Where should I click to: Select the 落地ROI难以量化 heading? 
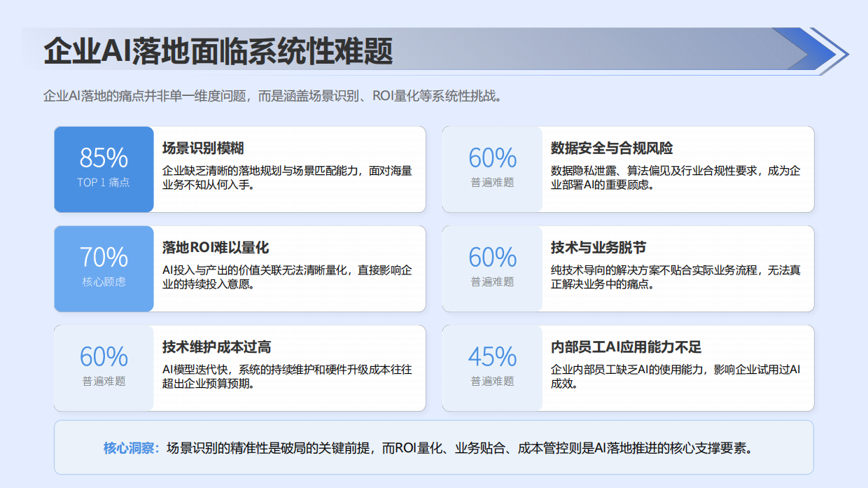tap(216, 248)
